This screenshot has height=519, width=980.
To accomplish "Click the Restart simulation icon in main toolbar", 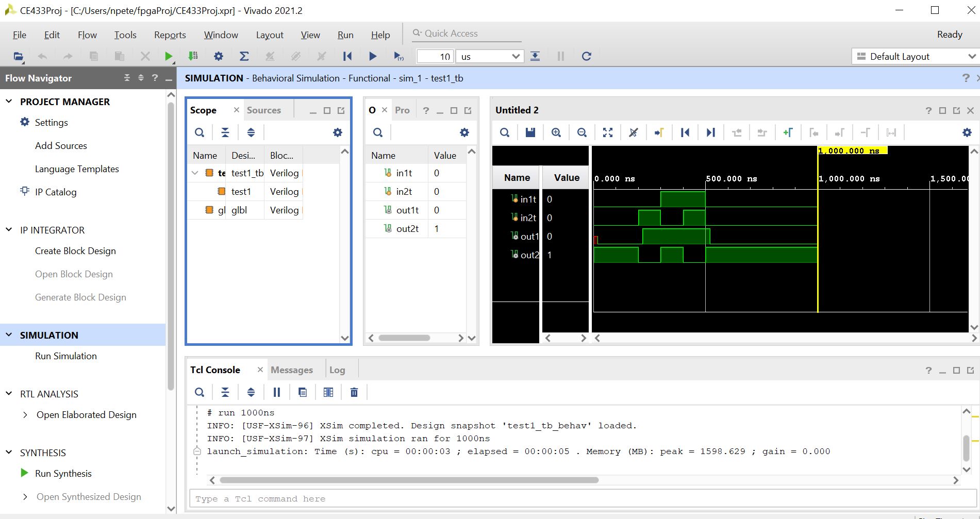I will pos(347,56).
